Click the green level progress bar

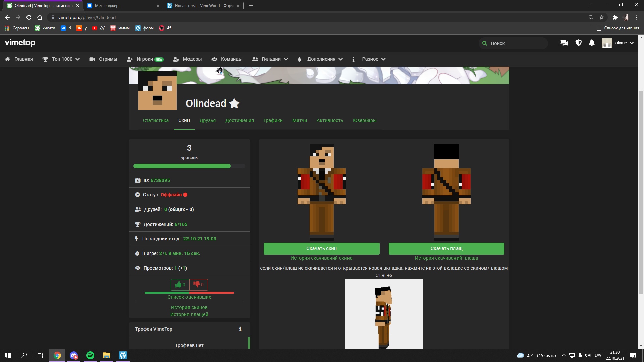(182, 166)
